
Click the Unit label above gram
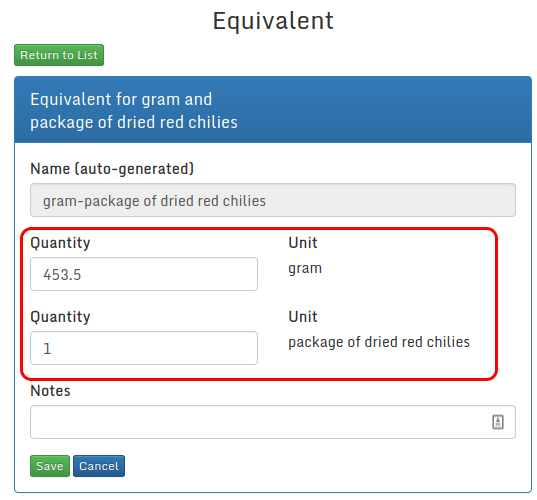pos(303,243)
